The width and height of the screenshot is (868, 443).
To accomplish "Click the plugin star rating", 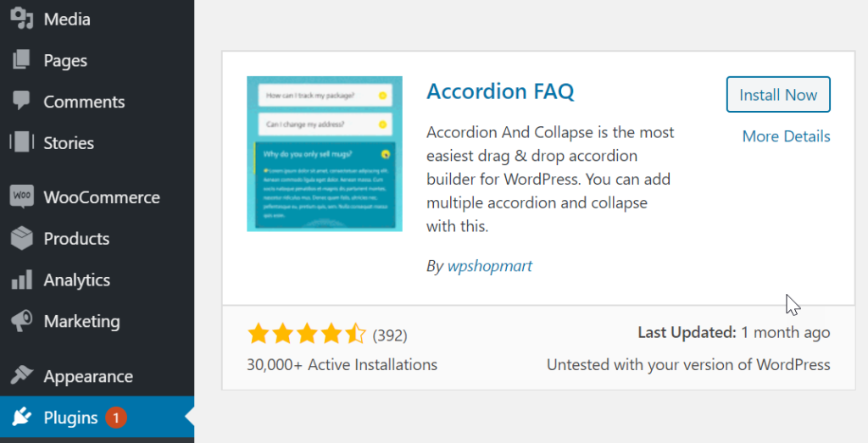I will [x=306, y=335].
